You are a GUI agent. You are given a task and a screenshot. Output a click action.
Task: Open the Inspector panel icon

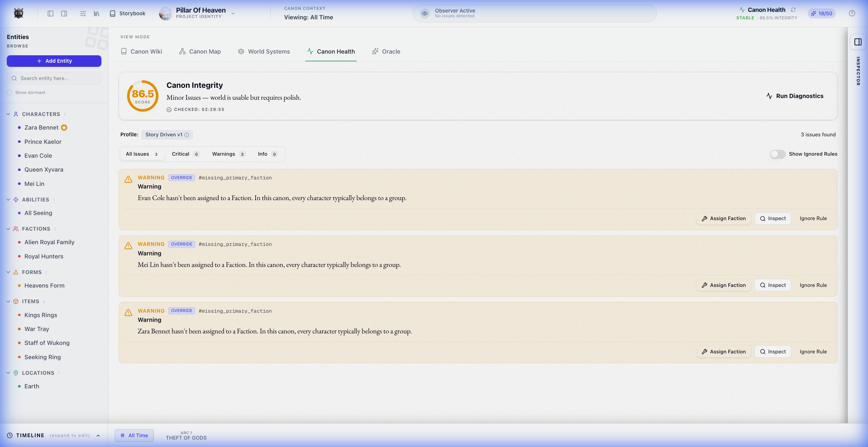click(x=858, y=42)
